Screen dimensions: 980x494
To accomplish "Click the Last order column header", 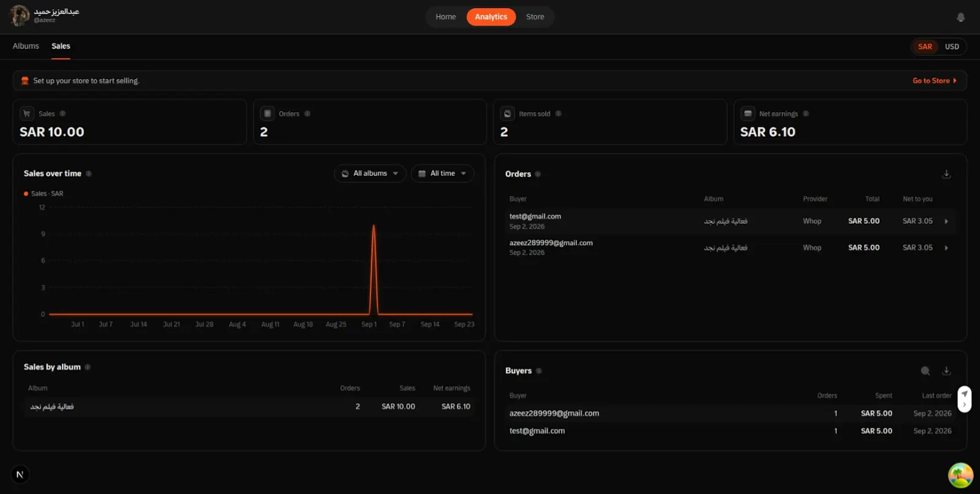I will pos(937,396).
